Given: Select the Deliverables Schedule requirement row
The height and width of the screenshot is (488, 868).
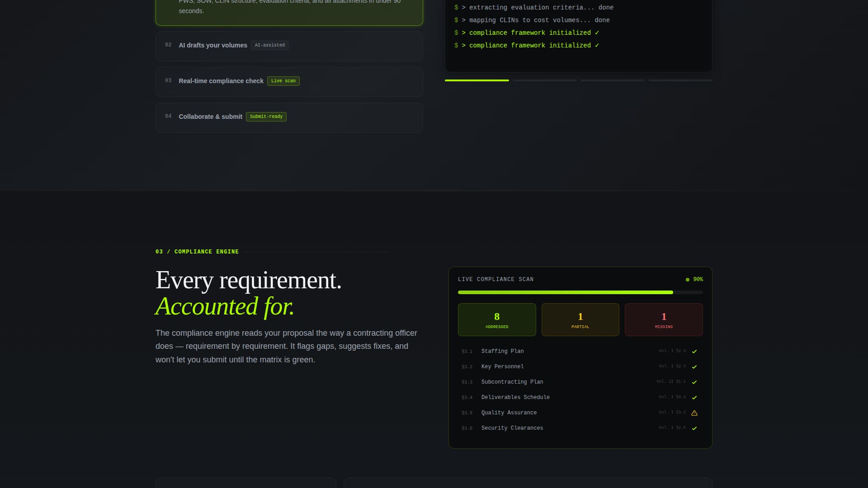Looking at the screenshot, I should pyautogui.click(x=580, y=397).
